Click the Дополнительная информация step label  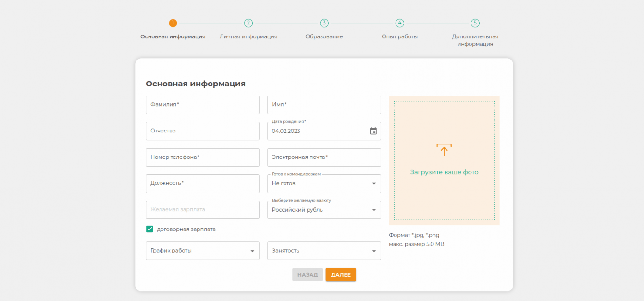click(475, 40)
